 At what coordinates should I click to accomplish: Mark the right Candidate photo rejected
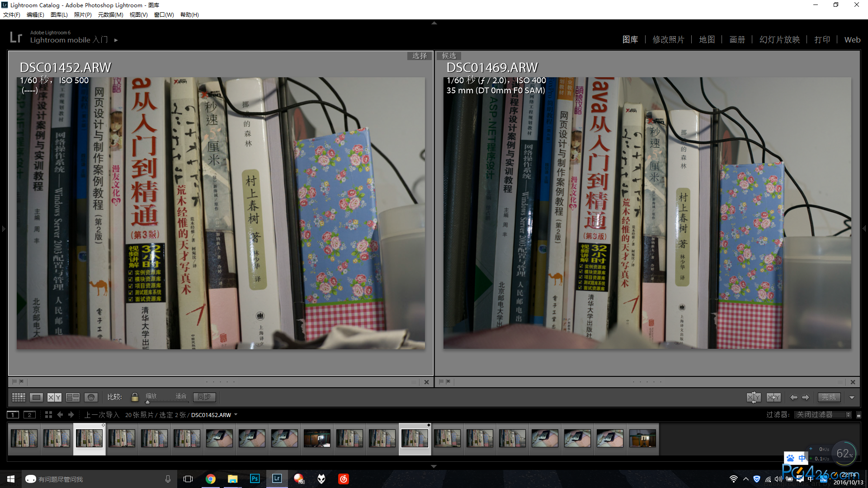click(x=448, y=381)
